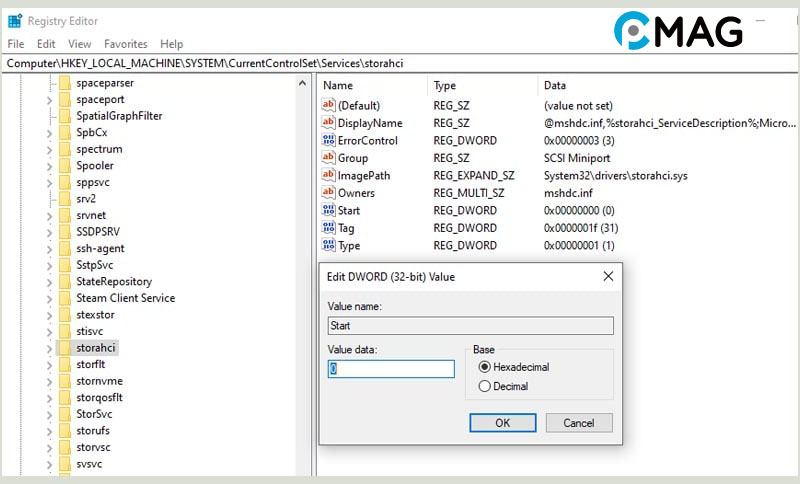Click the Spooler key folder icon
Screen dimensions: 800x484
[x=64, y=165]
